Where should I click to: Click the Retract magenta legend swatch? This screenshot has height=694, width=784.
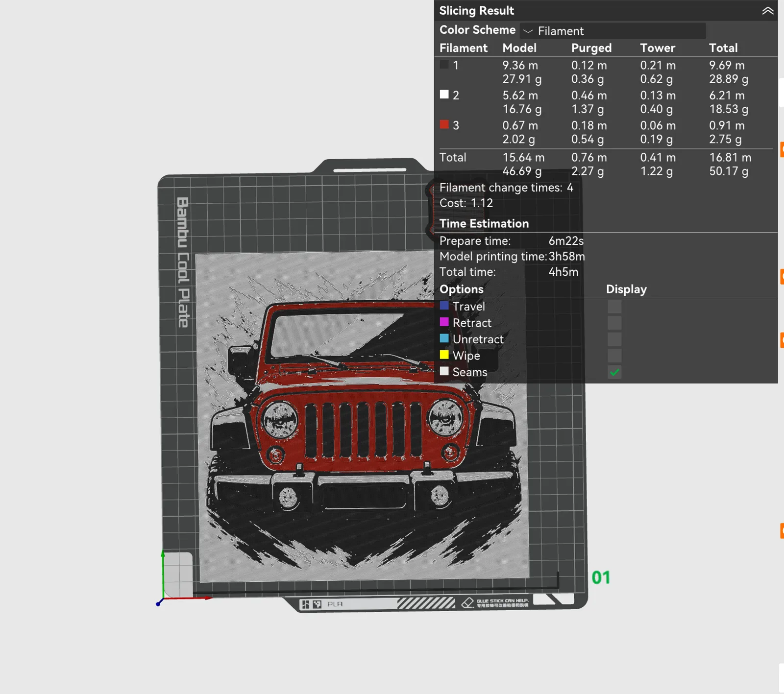pyautogui.click(x=444, y=322)
